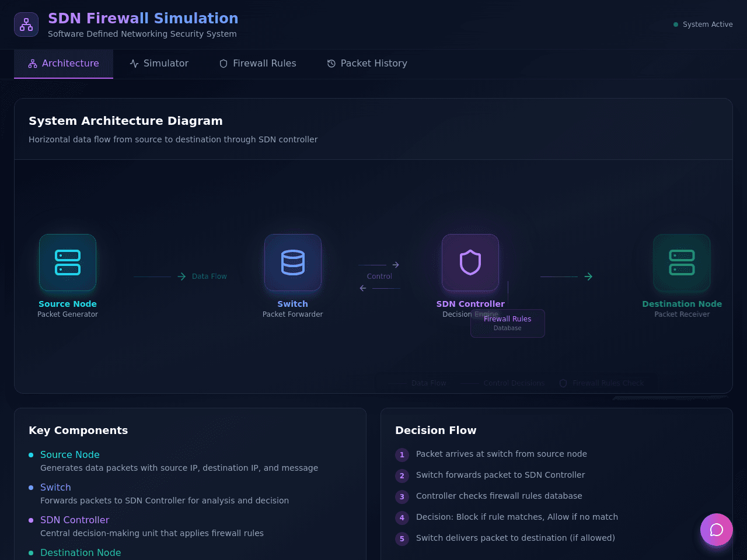Screen dimensions: 747x560
Task: Click the Decision Flow heading
Action: click(436, 430)
